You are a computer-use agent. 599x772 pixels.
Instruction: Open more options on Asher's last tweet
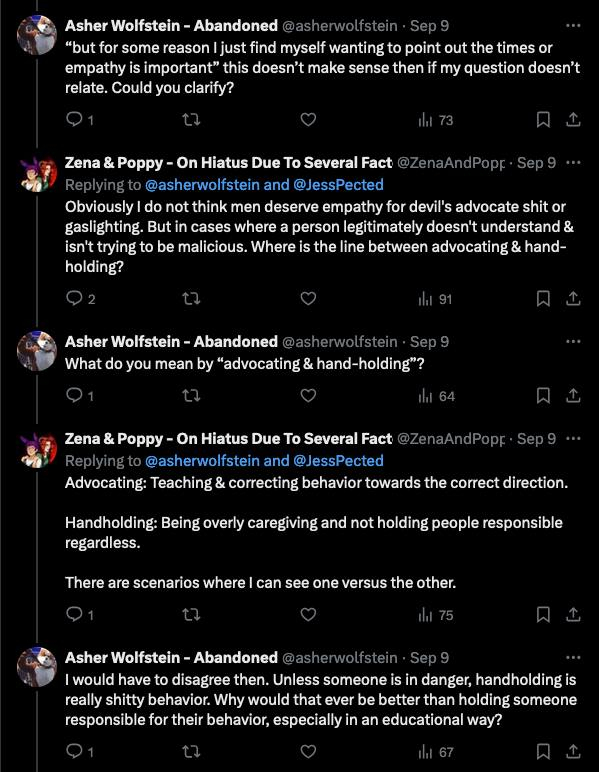coord(573,658)
